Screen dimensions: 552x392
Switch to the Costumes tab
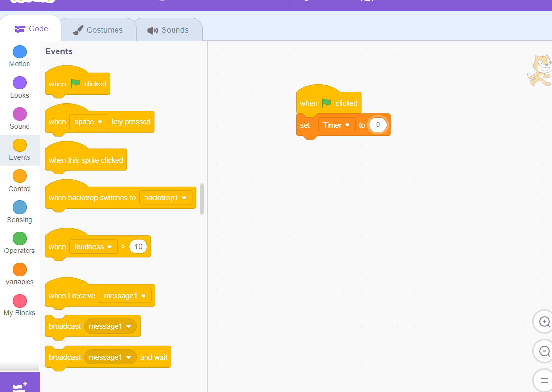click(98, 30)
